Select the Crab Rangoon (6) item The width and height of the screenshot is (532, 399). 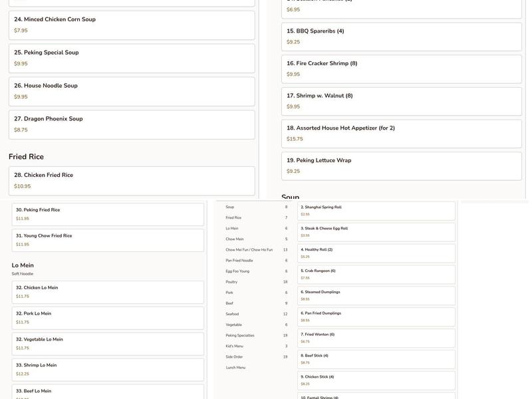[376, 274]
